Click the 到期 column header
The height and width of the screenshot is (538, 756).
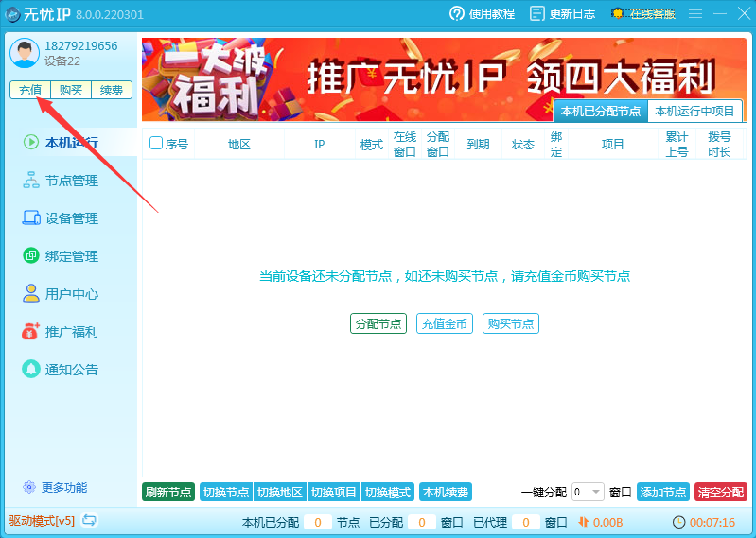(x=478, y=144)
